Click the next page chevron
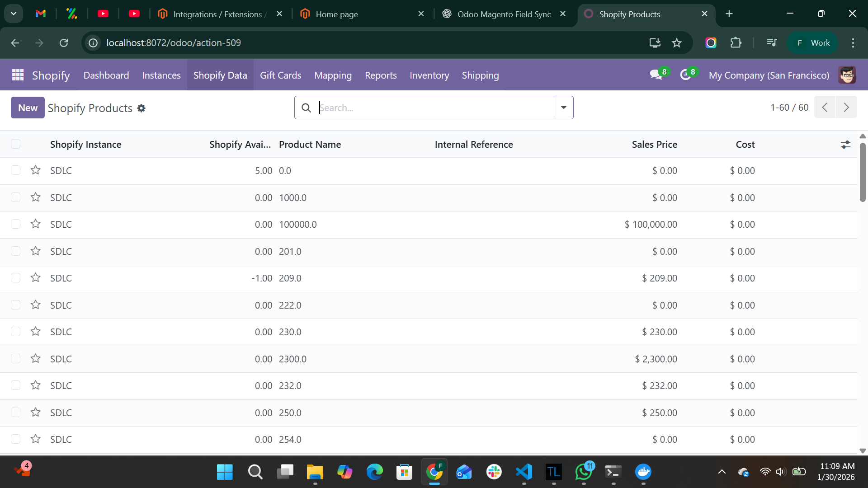The width and height of the screenshot is (868, 488). (846, 107)
